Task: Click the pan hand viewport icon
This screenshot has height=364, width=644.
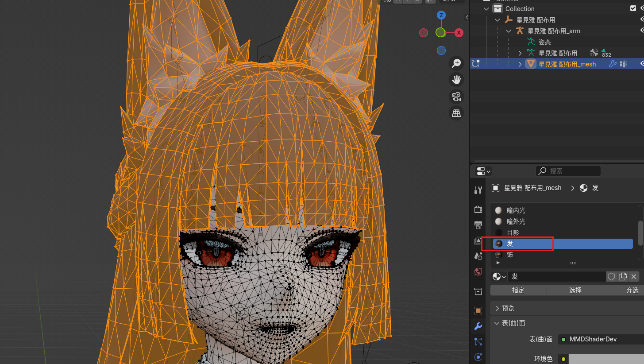Action: pos(456,80)
